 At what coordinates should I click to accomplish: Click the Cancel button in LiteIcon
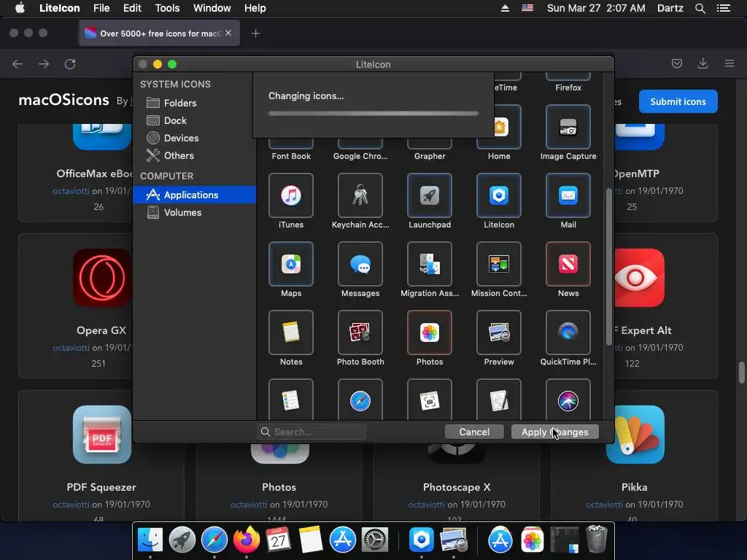pyautogui.click(x=474, y=432)
